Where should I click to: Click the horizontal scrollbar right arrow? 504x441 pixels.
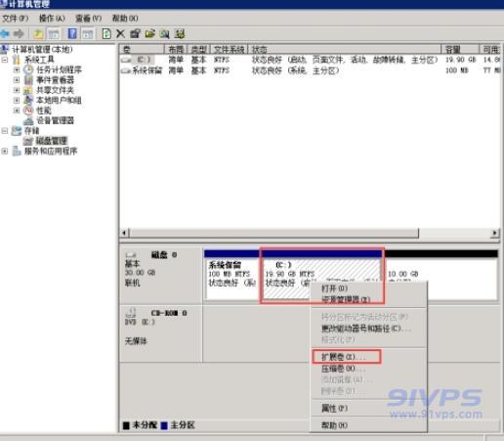[494, 233]
